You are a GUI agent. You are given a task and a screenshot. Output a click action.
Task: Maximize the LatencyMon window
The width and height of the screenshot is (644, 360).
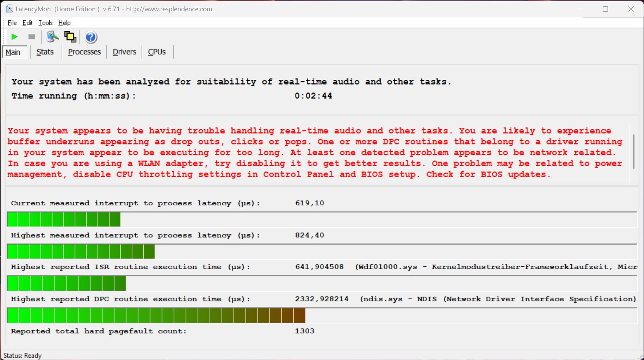605,9
